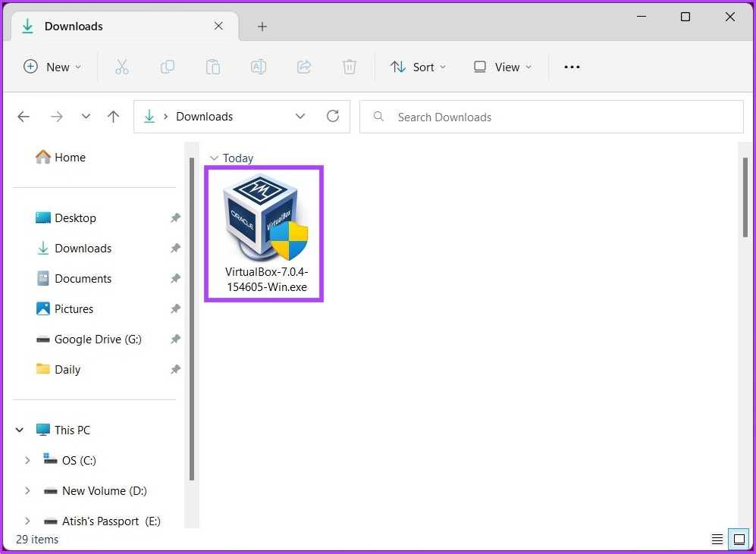Viewport: 756px width, 554px height.
Task: Add a new tab with plus button
Action: click(x=262, y=27)
